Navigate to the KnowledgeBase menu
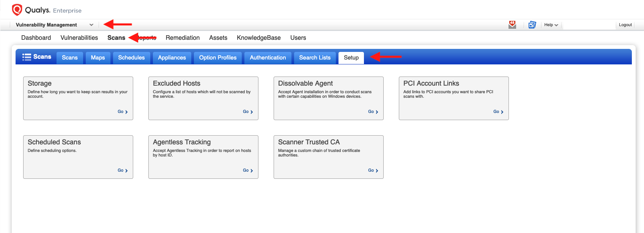Image resolution: width=644 pixels, height=233 pixels. [x=258, y=38]
